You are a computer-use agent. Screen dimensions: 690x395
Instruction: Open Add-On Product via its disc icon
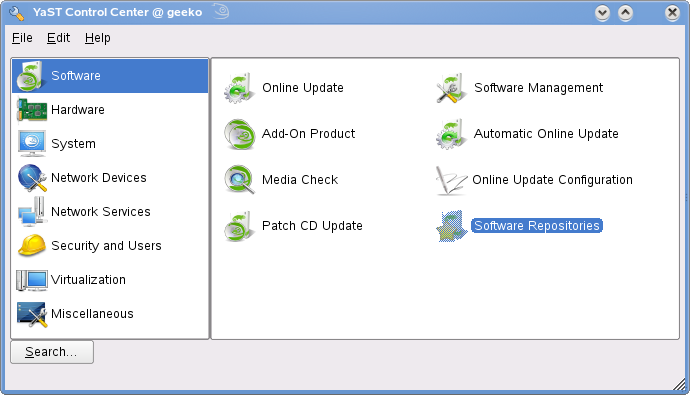tap(239, 134)
